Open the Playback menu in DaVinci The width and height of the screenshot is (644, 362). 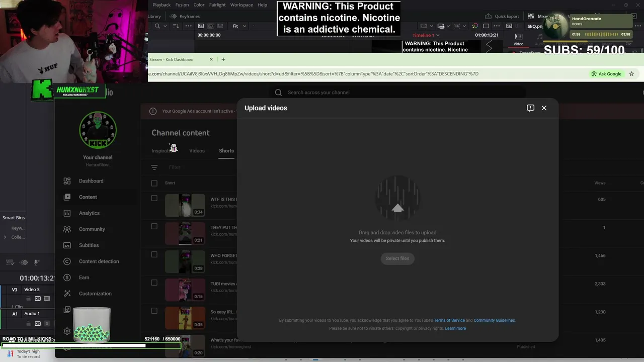pyautogui.click(x=162, y=5)
